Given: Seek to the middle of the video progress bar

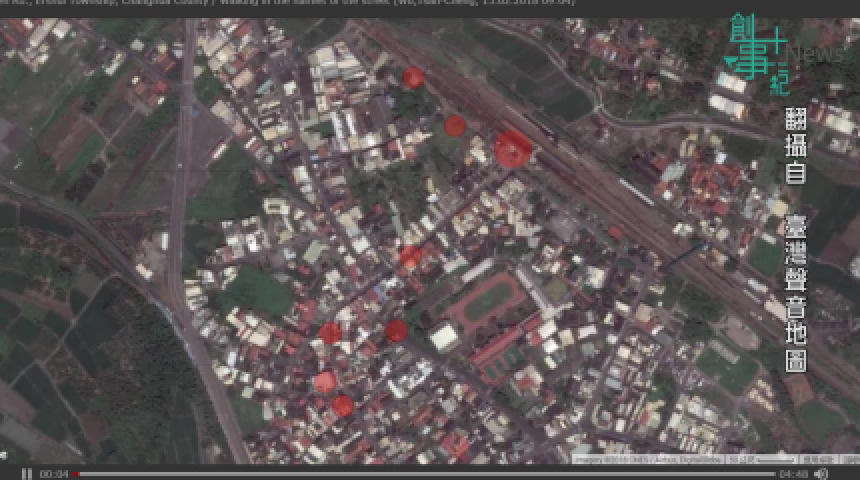Looking at the screenshot, I should [x=425, y=474].
